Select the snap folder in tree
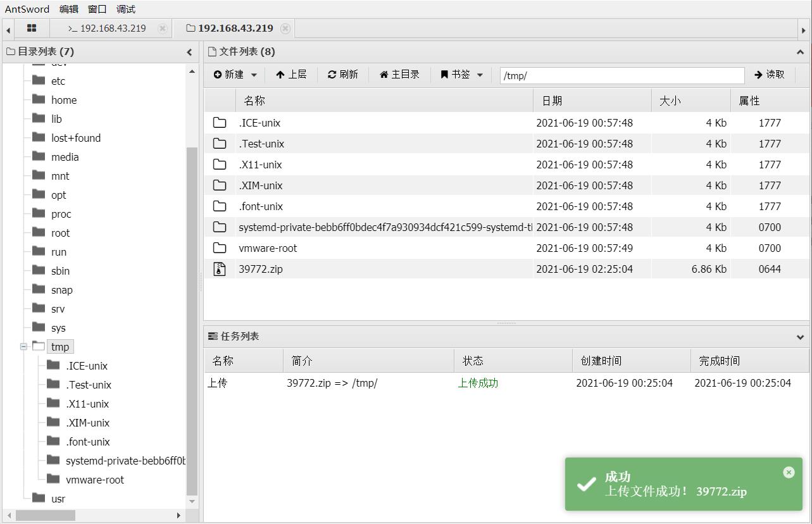The height and width of the screenshot is (524, 812). point(62,290)
